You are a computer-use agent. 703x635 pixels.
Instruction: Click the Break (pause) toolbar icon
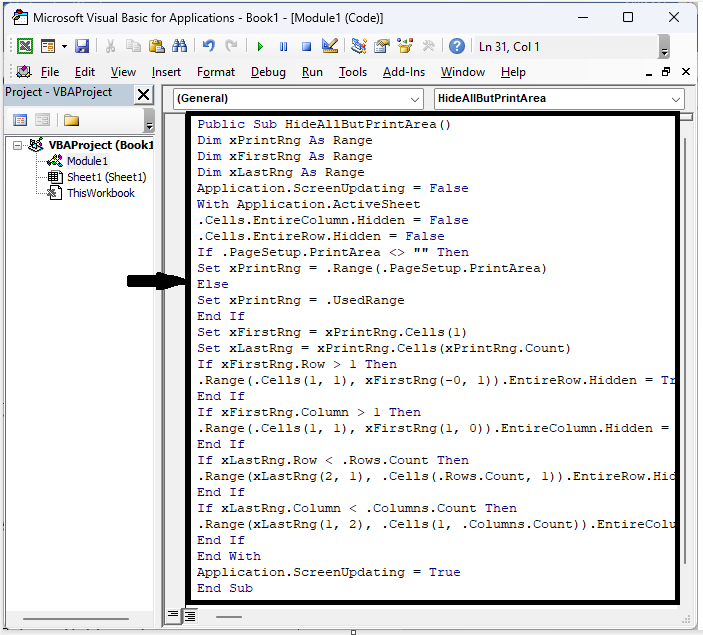pos(284,46)
